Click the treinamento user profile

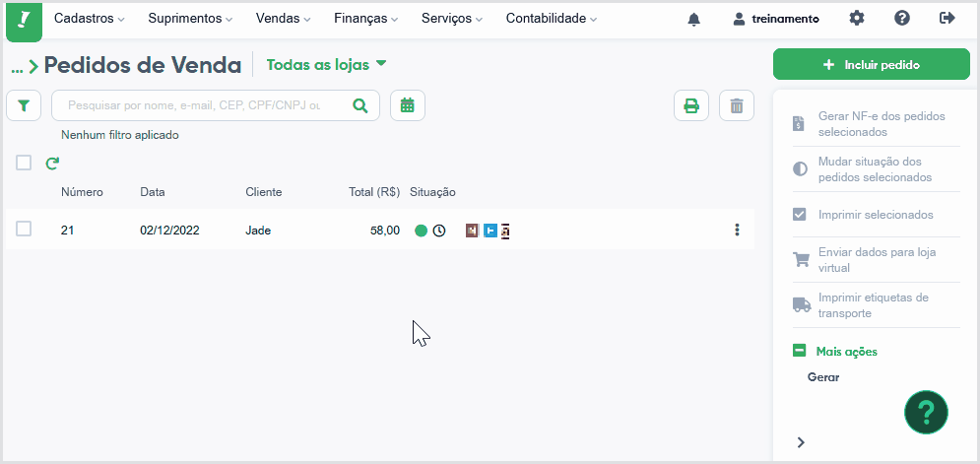(x=775, y=19)
